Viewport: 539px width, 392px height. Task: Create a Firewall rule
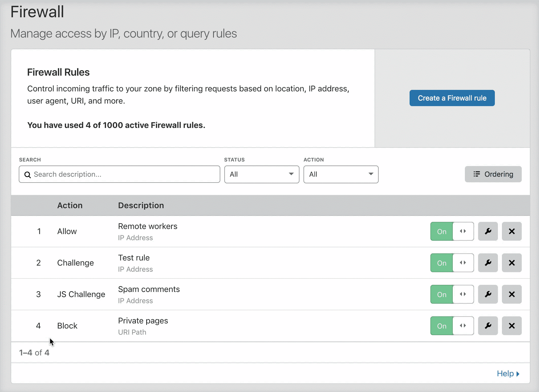click(x=452, y=98)
